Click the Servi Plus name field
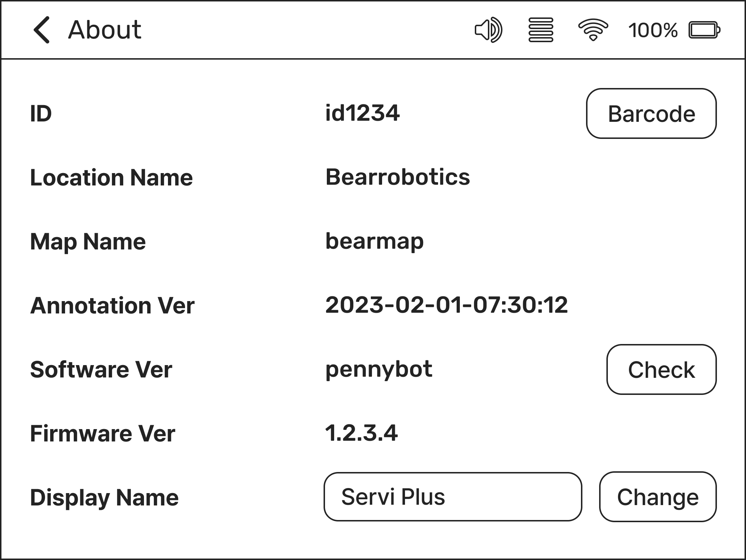 click(452, 497)
